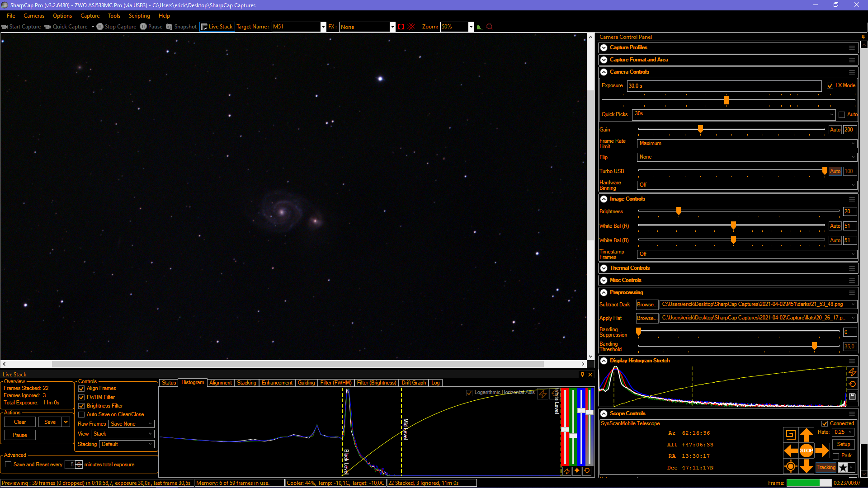Click the save icon in Display Histogram Stretch
The image size is (868, 488).
click(852, 396)
